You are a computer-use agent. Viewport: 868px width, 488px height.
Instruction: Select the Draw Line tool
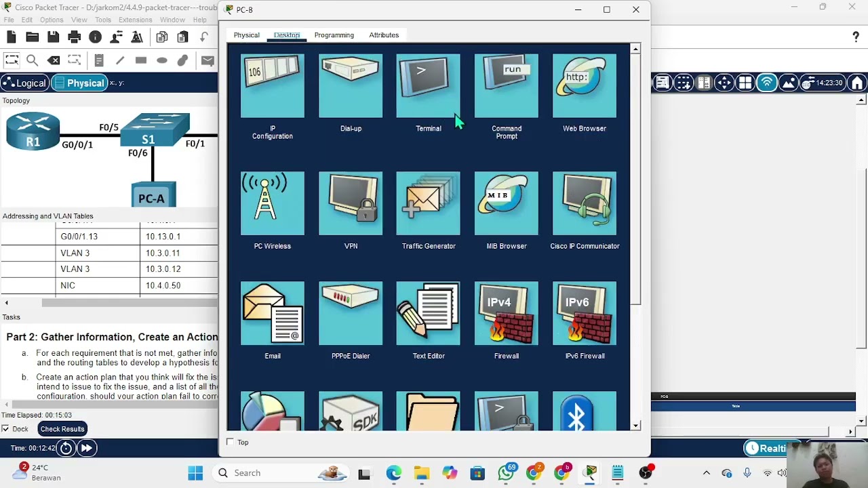click(x=120, y=60)
